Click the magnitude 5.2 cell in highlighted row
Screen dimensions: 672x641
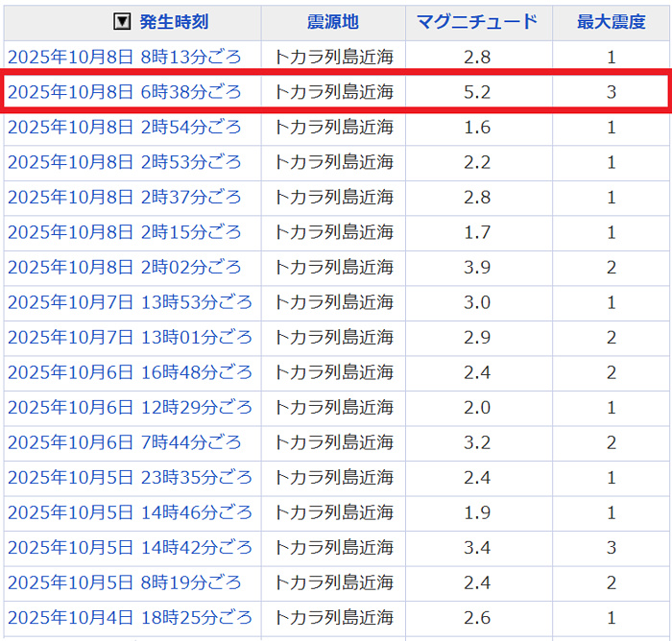coord(477,92)
